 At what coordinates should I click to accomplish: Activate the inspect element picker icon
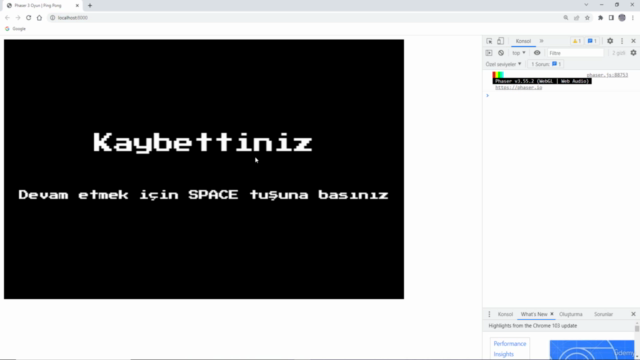coord(489,41)
